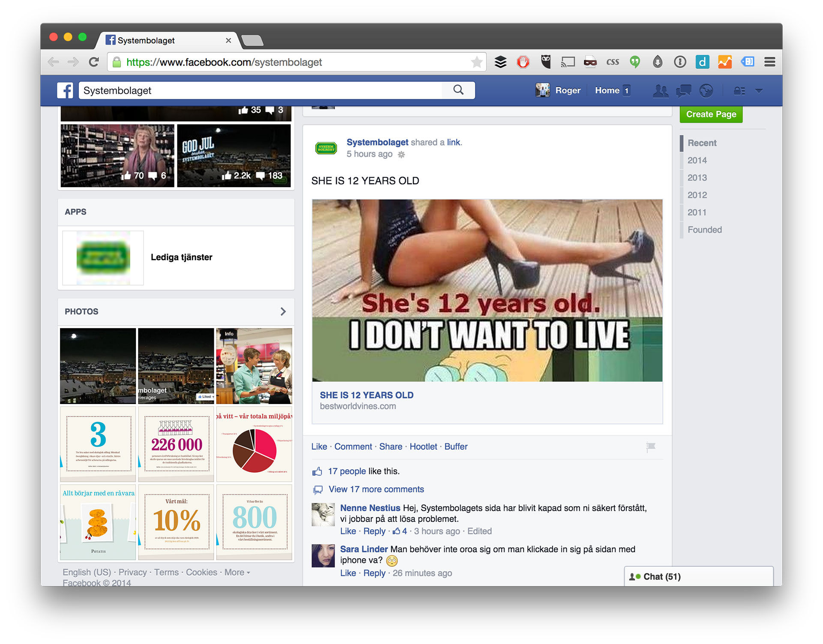The image size is (823, 644).
Task: Open the 'Lediga tjänster' app
Action: point(181,258)
